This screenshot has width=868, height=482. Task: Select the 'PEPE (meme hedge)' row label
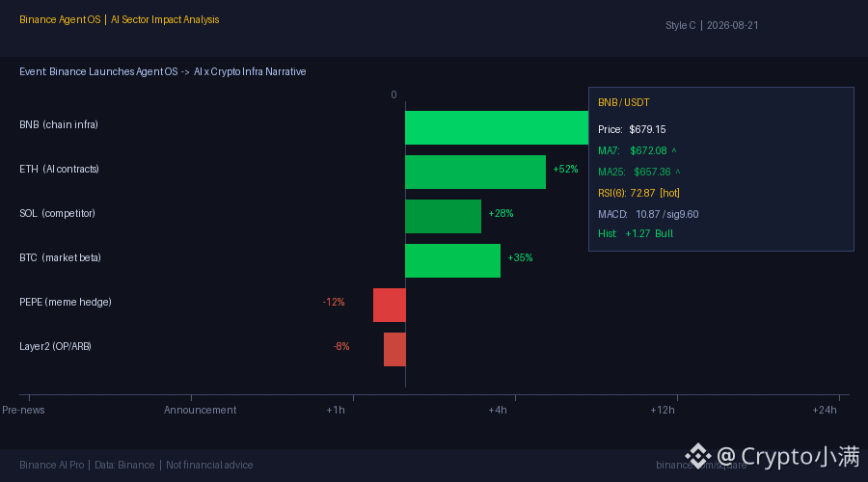66,302
